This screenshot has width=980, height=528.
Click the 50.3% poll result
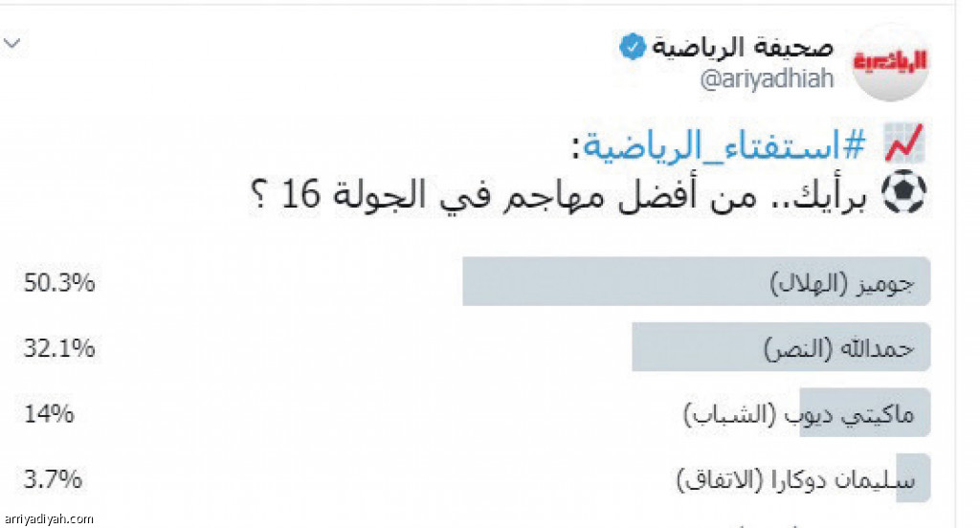(59, 283)
